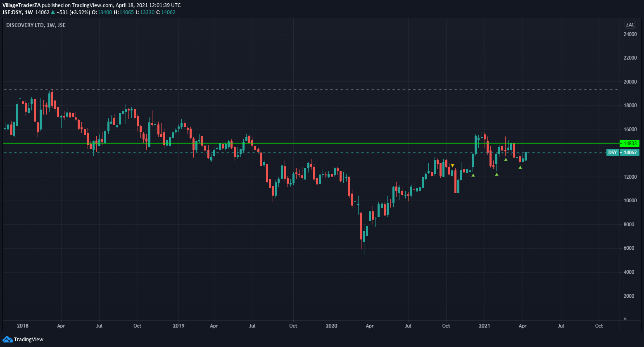Click the TradingView cloud logo icon
The height and width of the screenshot is (347, 644).
(x=7, y=340)
